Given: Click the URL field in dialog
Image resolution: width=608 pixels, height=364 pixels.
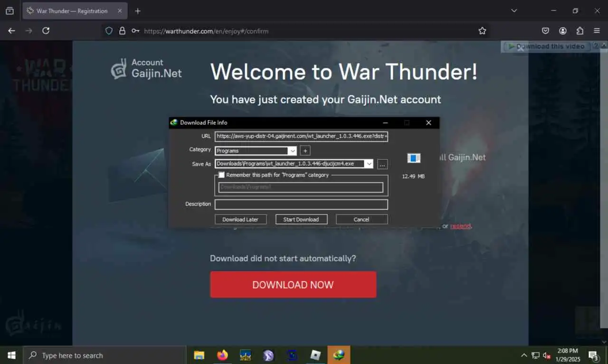Looking at the screenshot, I should [x=301, y=137].
